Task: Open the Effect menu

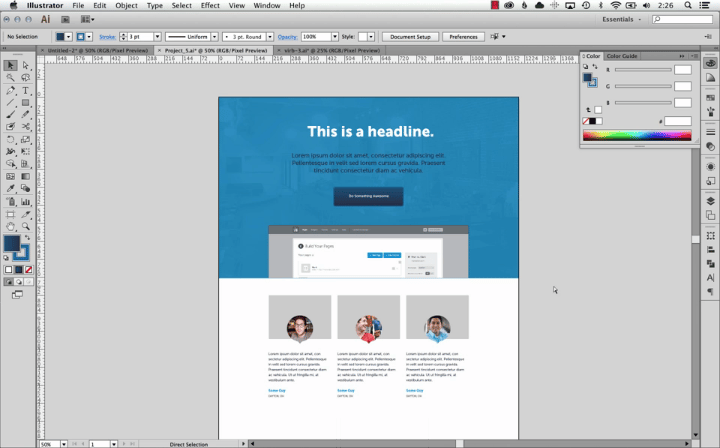Action: click(x=210, y=5)
